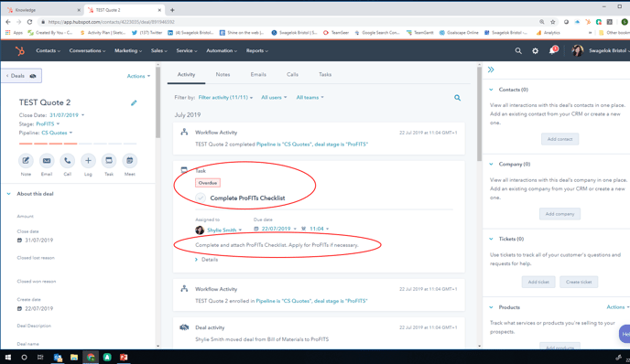Open a new browser tab
630x364 pixels.
172,10
